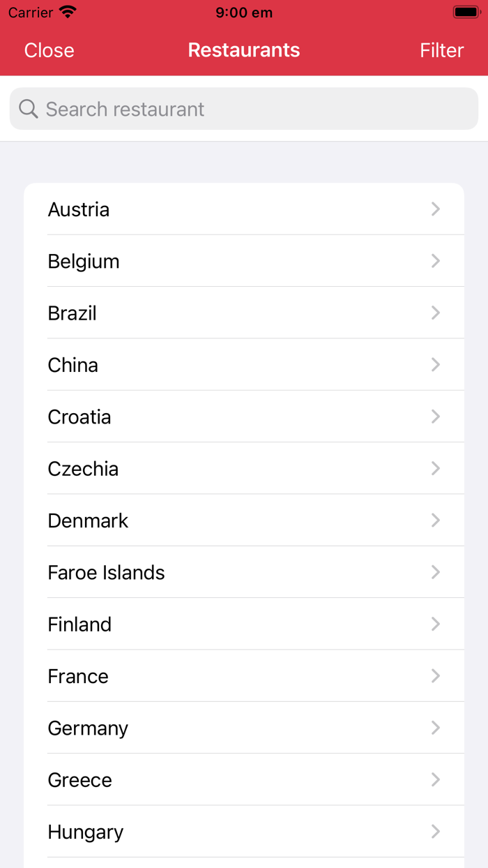Open the Finland restaurants entry
The width and height of the screenshot is (488, 868).
tap(79, 624)
